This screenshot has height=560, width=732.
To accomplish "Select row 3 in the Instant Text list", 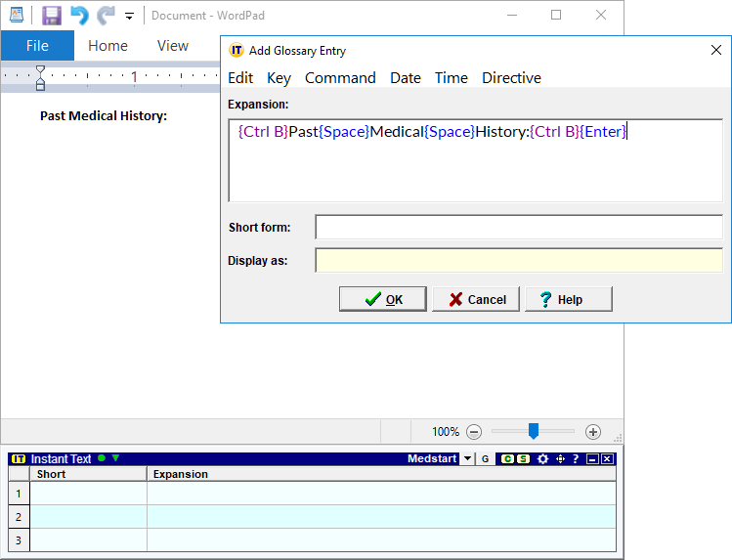I will [x=313, y=539].
